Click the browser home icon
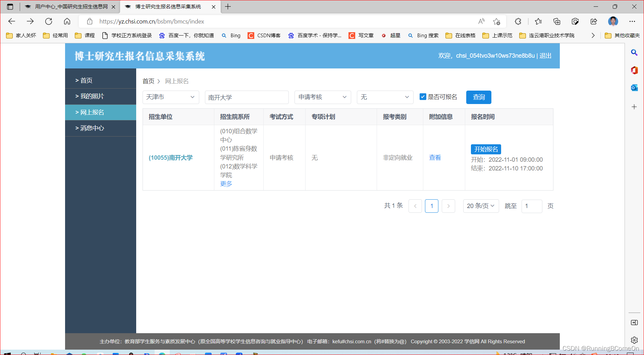Image resolution: width=644 pixels, height=355 pixels. [x=67, y=21]
